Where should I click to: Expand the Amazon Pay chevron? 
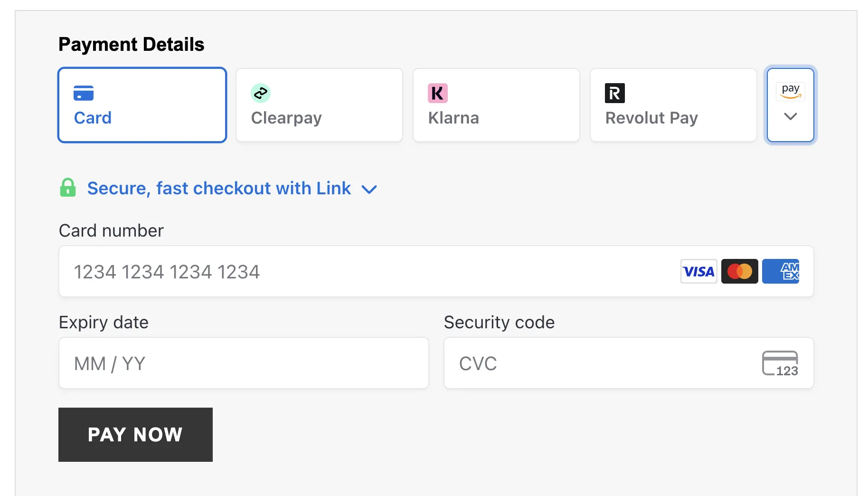point(790,117)
